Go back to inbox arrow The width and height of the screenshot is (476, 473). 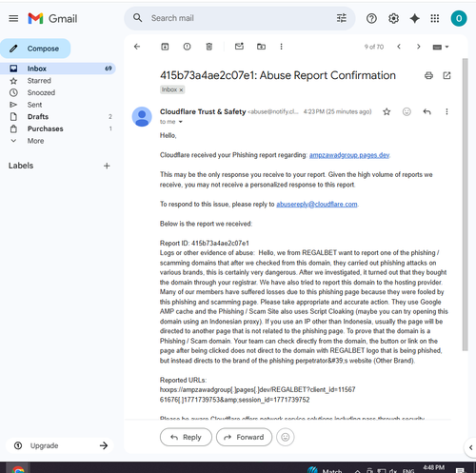click(137, 47)
